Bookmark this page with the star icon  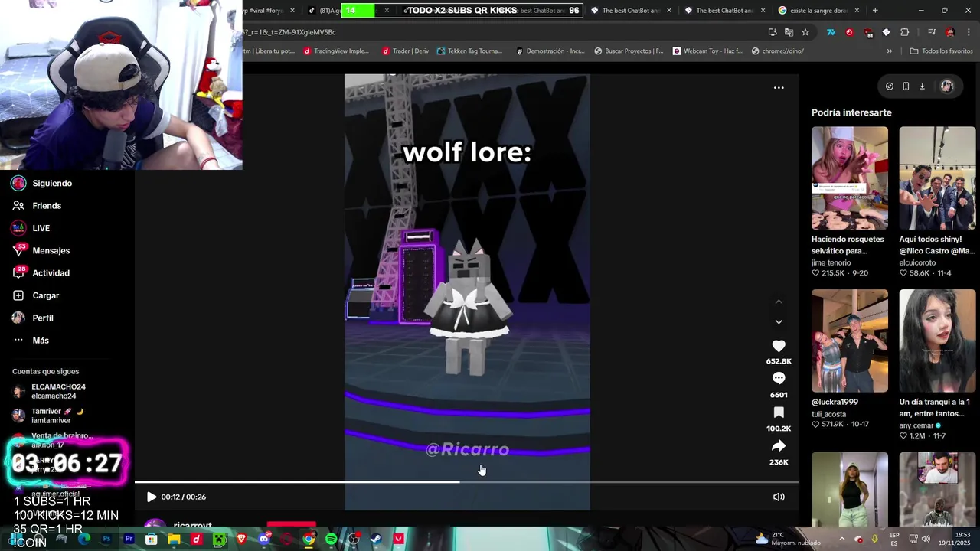point(805,32)
